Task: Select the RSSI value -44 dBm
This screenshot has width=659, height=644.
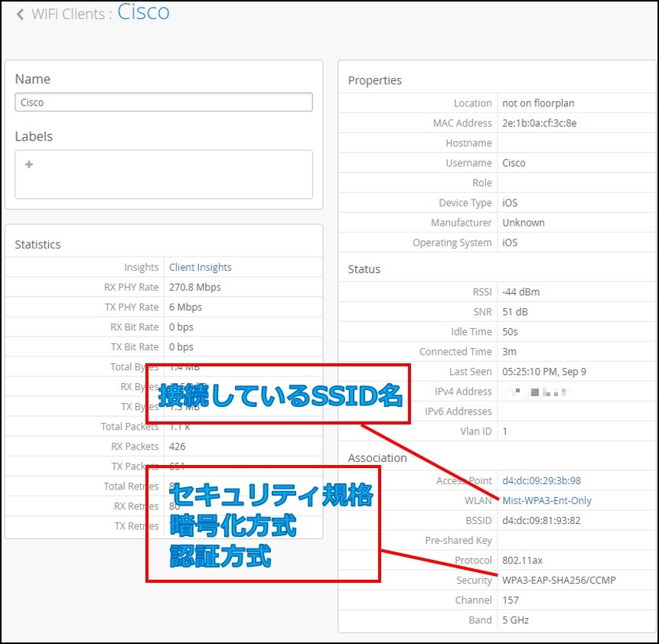Action: click(520, 292)
